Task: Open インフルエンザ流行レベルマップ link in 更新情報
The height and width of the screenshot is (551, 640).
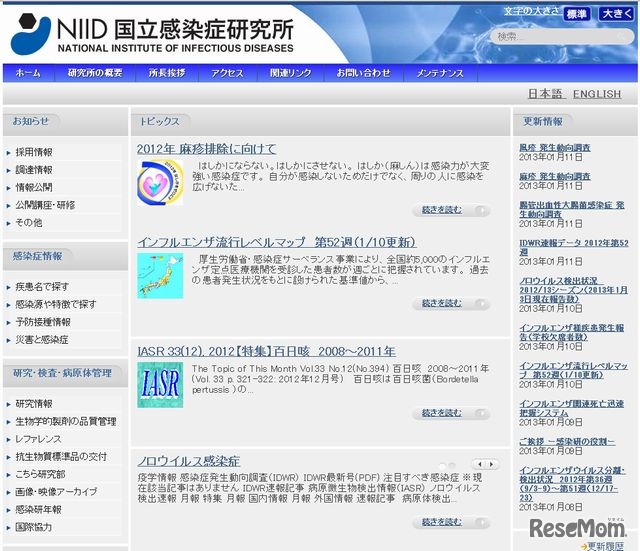Action: pos(573,370)
